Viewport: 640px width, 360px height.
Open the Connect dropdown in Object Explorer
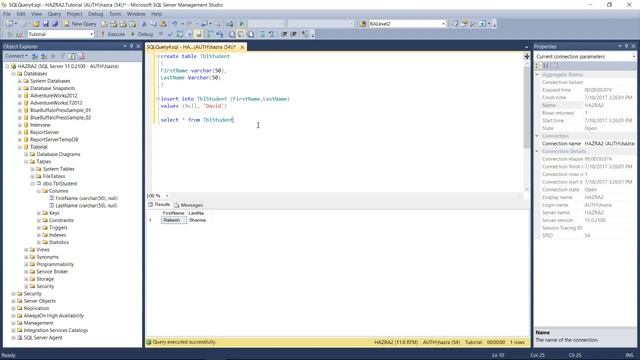[16, 56]
